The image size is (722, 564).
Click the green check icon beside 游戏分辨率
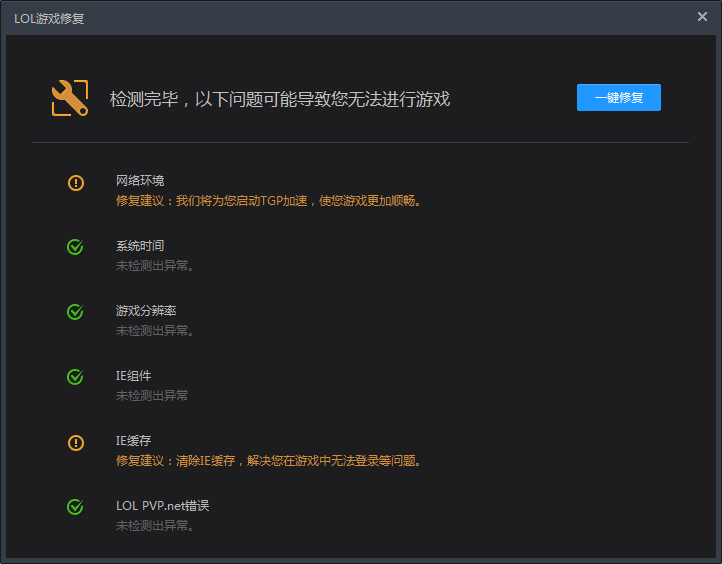pos(75,312)
